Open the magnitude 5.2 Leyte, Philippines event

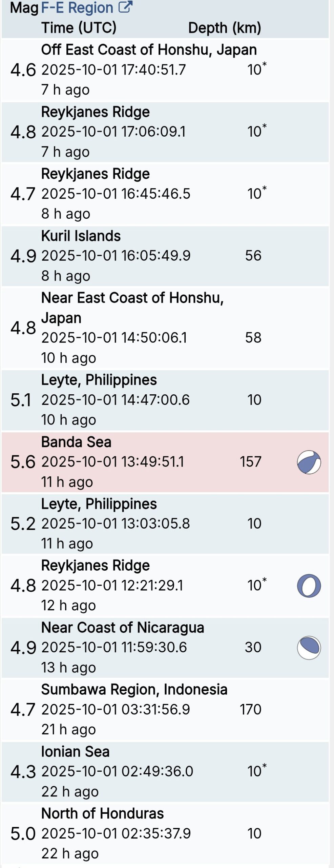pos(99,504)
